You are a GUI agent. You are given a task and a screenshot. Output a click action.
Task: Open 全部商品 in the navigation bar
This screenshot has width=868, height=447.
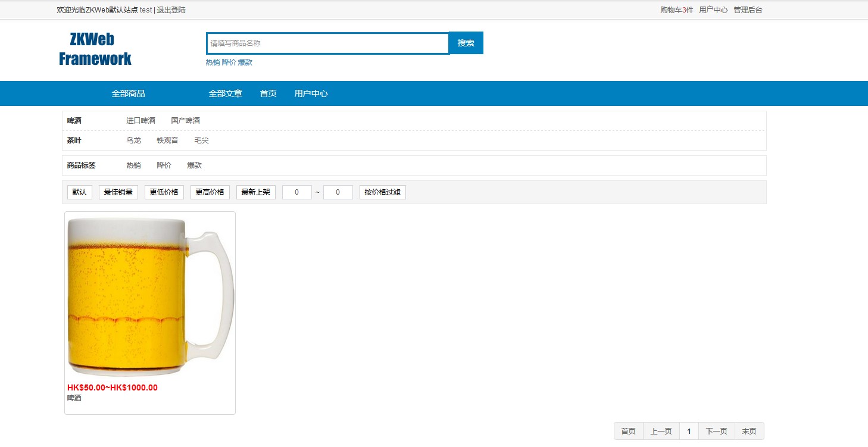click(128, 93)
